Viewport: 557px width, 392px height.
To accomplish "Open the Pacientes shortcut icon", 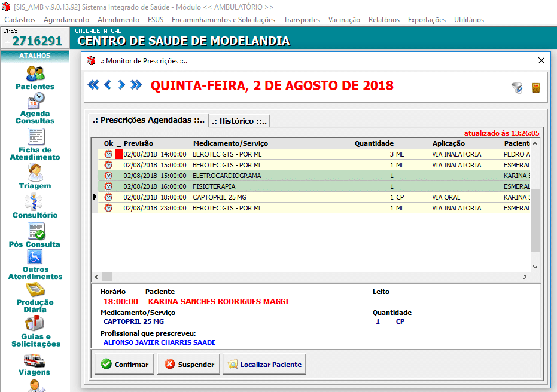I will (x=35, y=74).
